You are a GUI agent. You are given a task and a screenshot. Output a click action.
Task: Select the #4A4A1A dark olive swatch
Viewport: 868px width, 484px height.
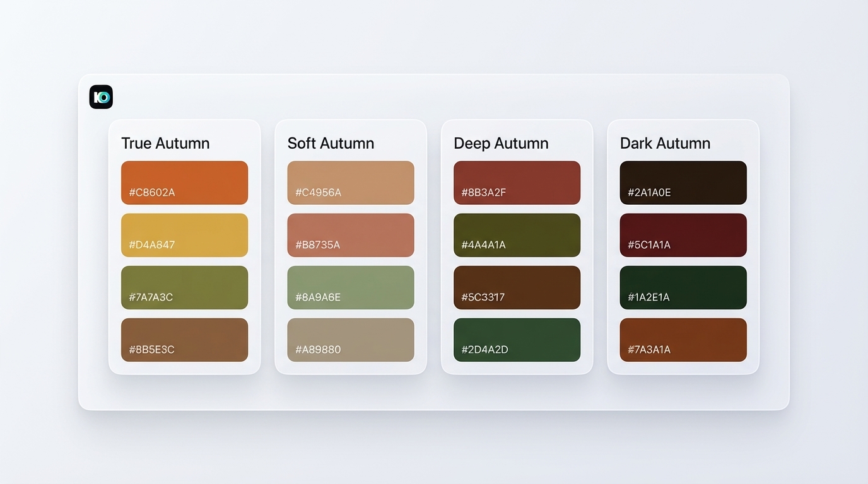517,235
